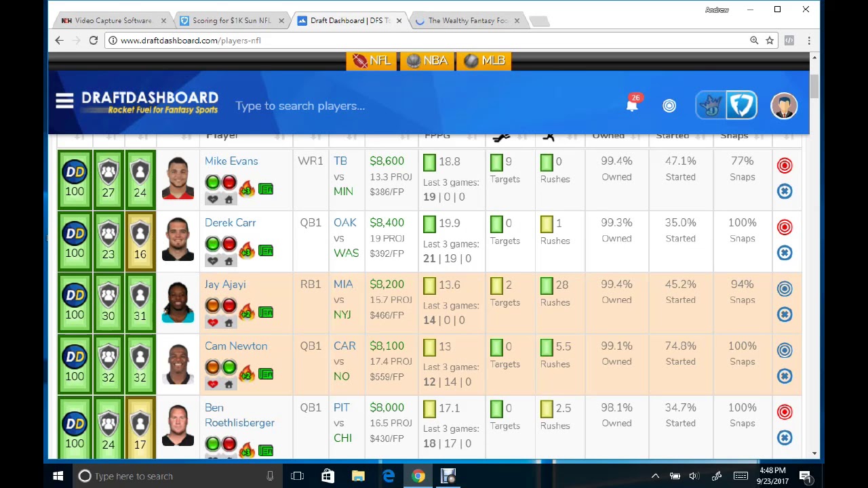This screenshot has height=488, width=868.
Task: Click the target icon in the blue header
Action: click(x=669, y=106)
